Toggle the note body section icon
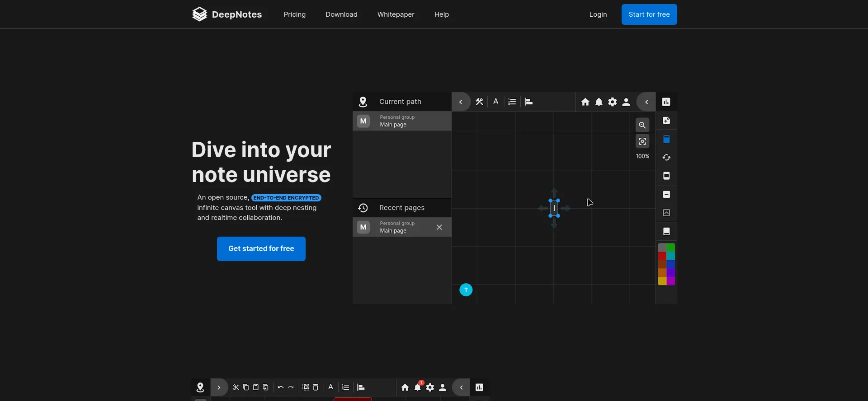The height and width of the screenshot is (401, 868). point(666,176)
